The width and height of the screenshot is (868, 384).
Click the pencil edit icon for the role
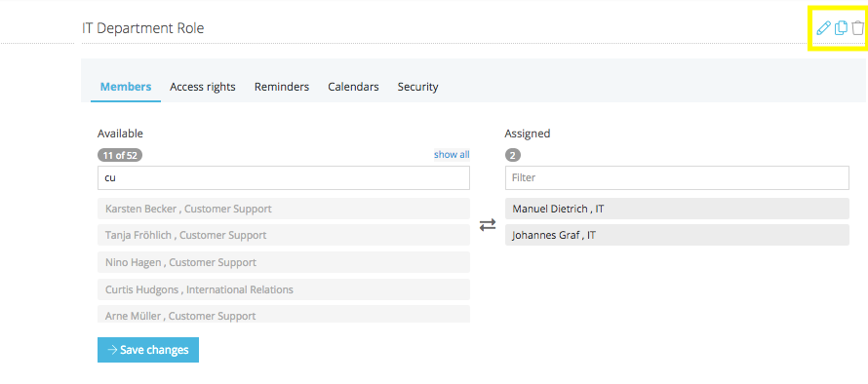tap(824, 27)
